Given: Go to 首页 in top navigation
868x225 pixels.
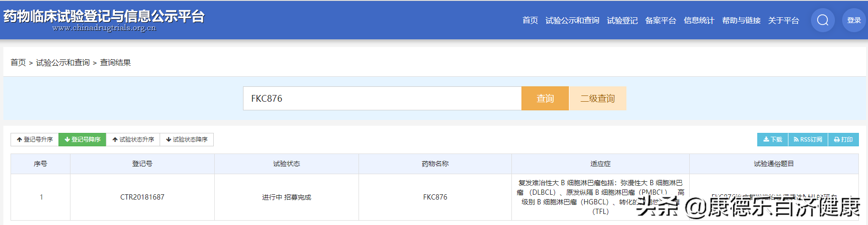Looking at the screenshot, I should [530, 20].
